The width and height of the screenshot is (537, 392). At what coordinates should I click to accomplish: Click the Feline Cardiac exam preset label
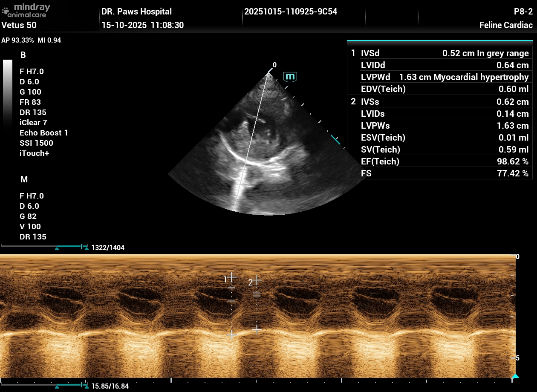[506, 25]
